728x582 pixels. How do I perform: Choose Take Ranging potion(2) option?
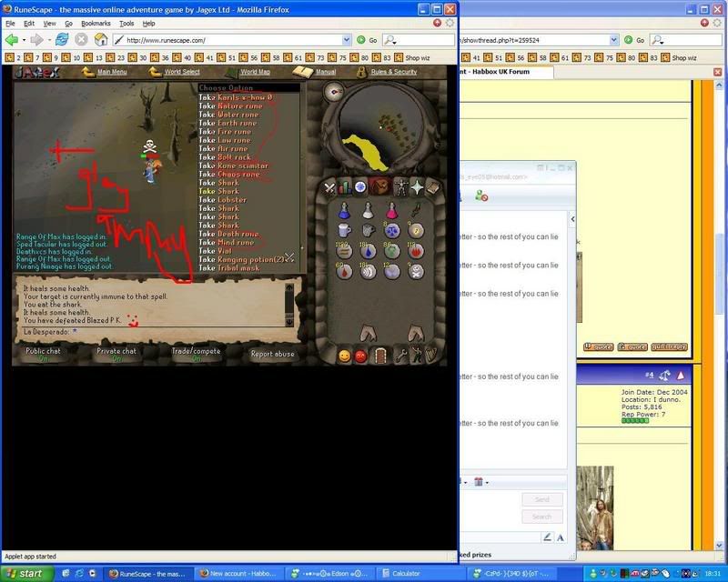point(241,259)
